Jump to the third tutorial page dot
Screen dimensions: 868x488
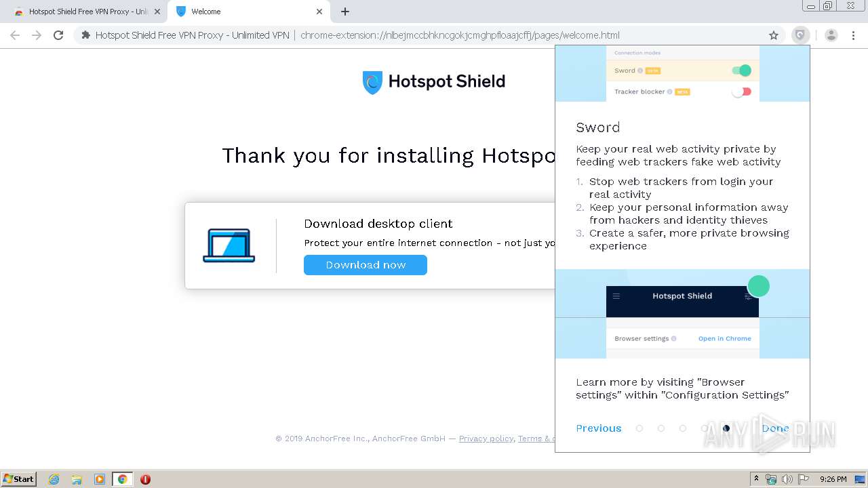pyautogui.click(x=683, y=428)
